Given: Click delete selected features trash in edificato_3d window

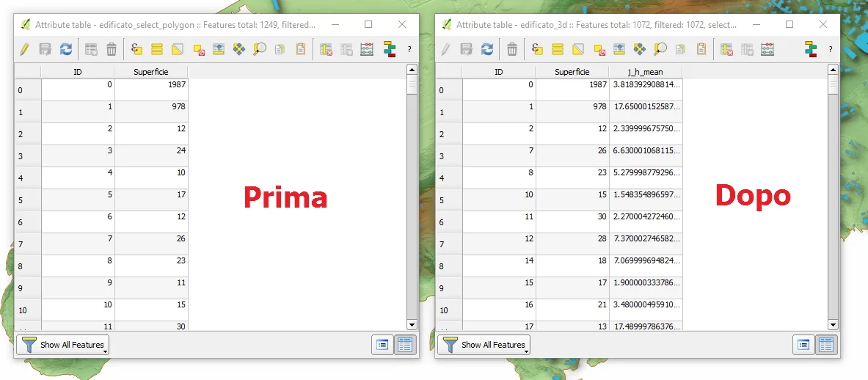Looking at the screenshot, I should pyautogui.click(x=512, y=49).
